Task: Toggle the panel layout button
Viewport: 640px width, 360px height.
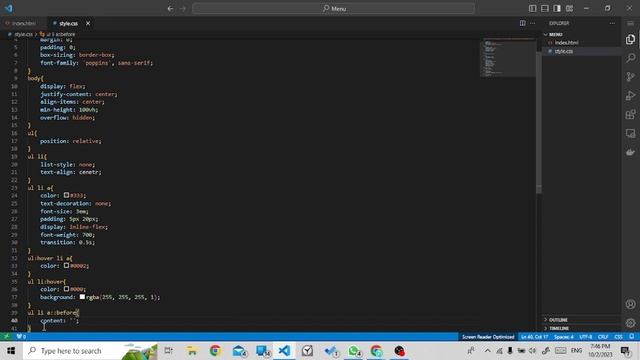Action: pyautogui.click(x=545, y=9)
